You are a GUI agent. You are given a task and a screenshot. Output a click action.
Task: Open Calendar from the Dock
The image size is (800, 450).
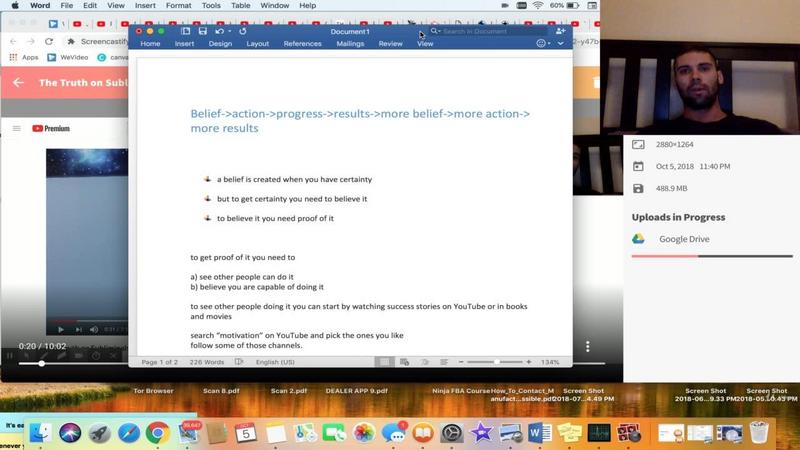click(x=246, y=433)
